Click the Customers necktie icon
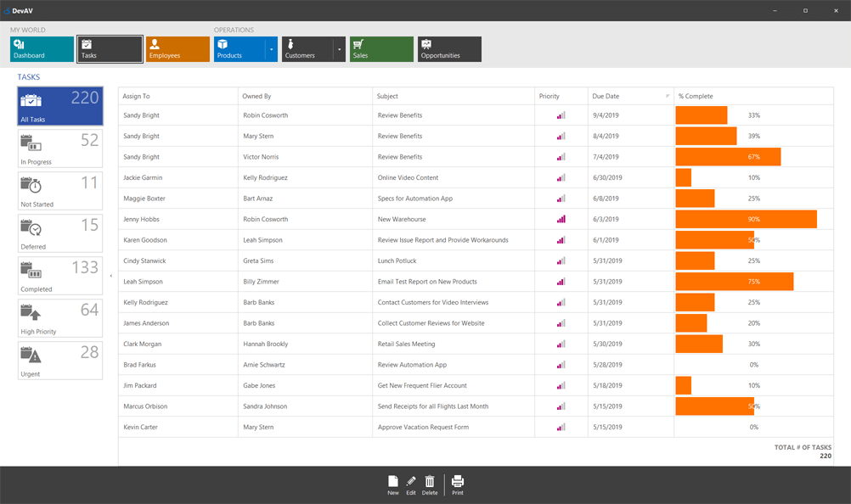Viewport: 851px width, 504px height. (290, 43)
